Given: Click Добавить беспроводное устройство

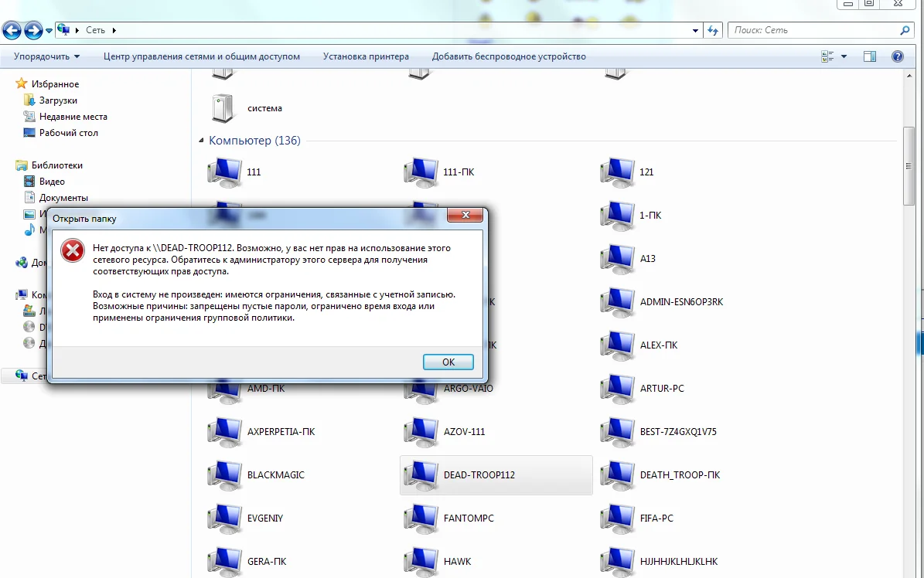Looking at the screenshot, I should pos(509,56).
